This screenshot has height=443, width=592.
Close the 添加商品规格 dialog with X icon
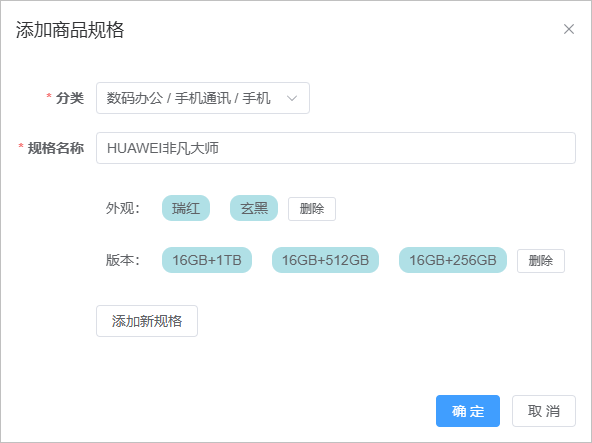(x=569, y=29)
